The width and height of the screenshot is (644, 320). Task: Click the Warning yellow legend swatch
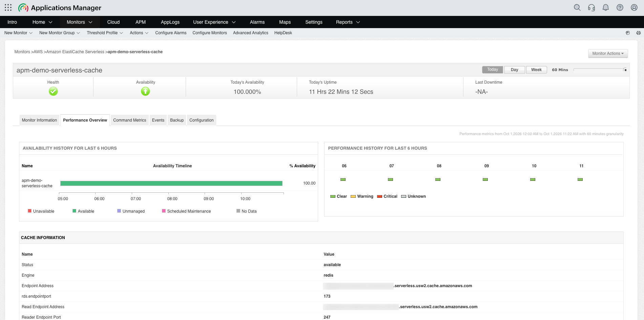point(353,196)
